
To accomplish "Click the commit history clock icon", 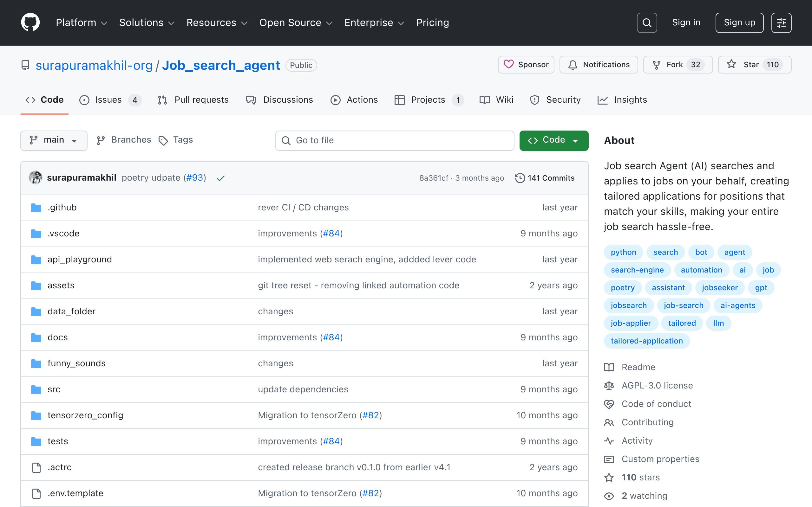I will click(x=520, y=178).
